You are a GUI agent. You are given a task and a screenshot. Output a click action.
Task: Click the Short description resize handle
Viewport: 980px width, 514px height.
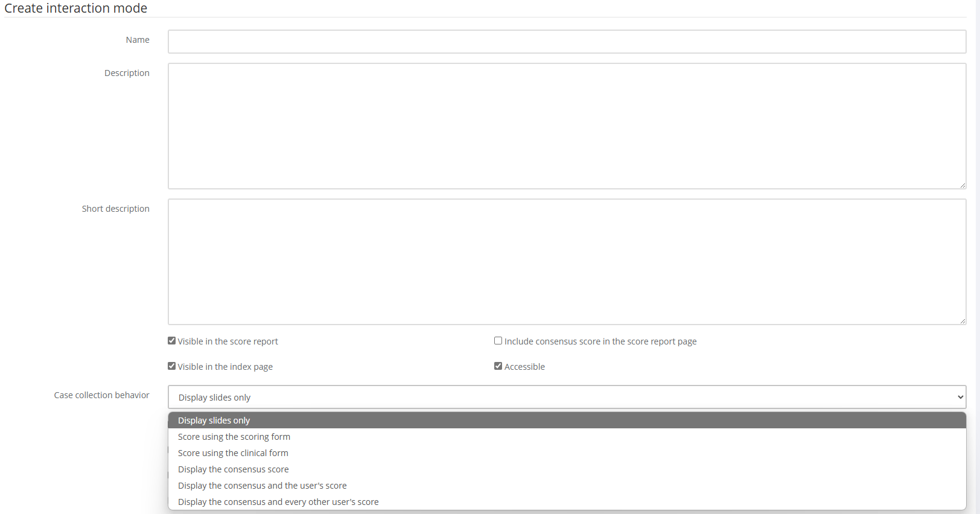pos(962,321)
